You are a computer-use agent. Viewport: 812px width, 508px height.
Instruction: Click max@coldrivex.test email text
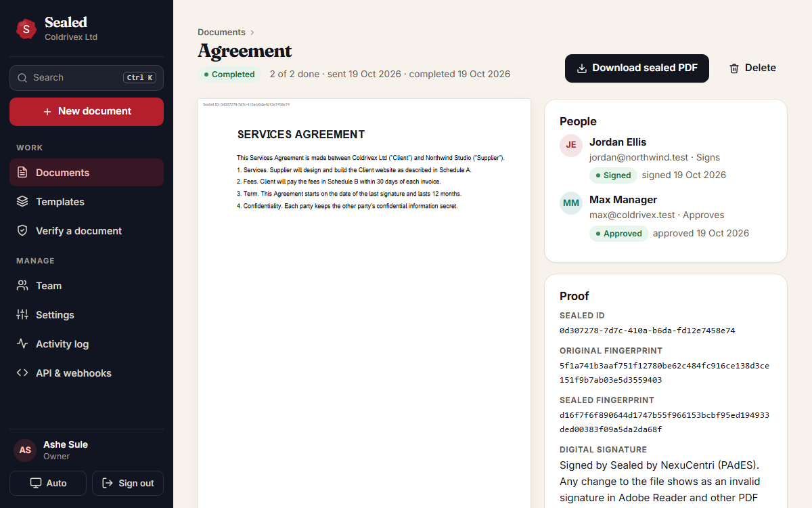(x=632, y=215)
